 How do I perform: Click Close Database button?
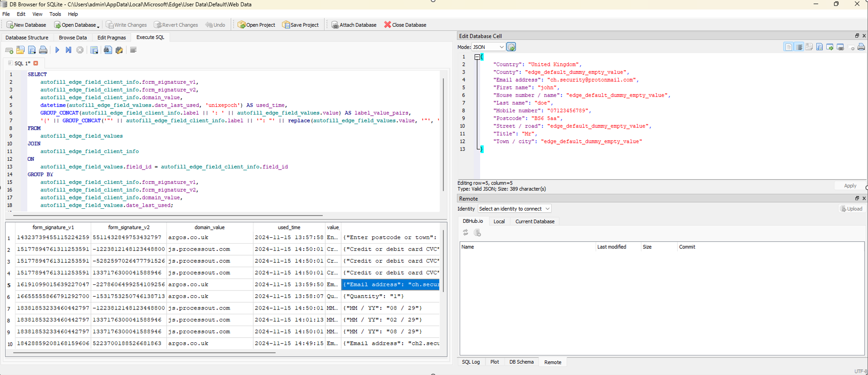coord(405,25)
